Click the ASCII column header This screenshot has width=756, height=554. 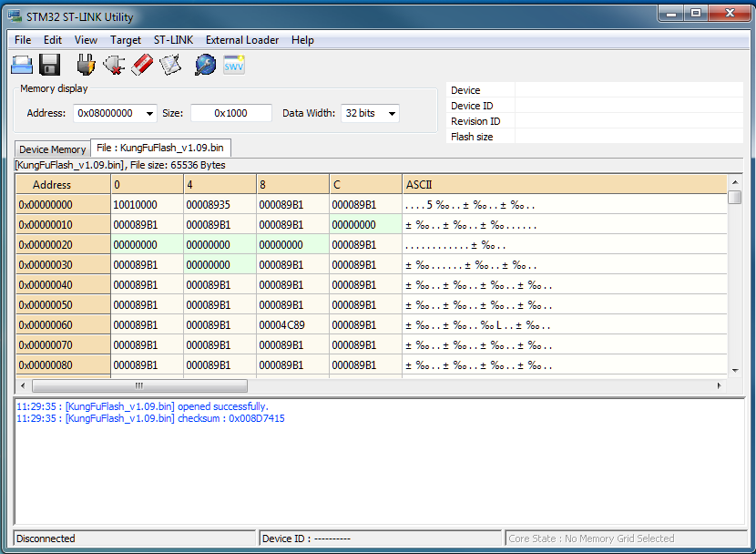tap(565, 185)
